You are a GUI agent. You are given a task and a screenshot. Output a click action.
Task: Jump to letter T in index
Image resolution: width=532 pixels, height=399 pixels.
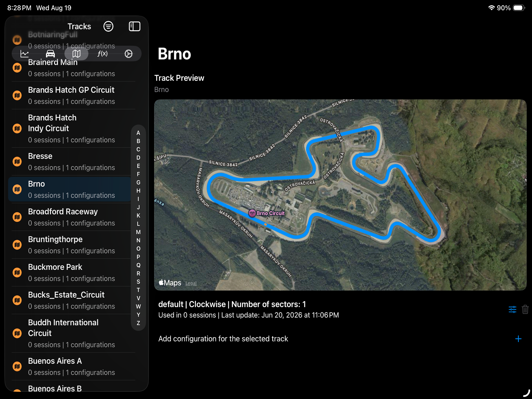pos(138,290)
